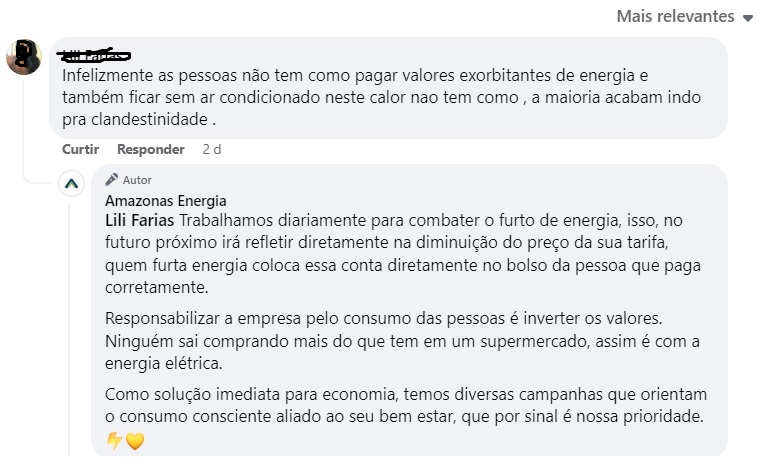Open the 2 d comment timestamp

pos(211,149)
